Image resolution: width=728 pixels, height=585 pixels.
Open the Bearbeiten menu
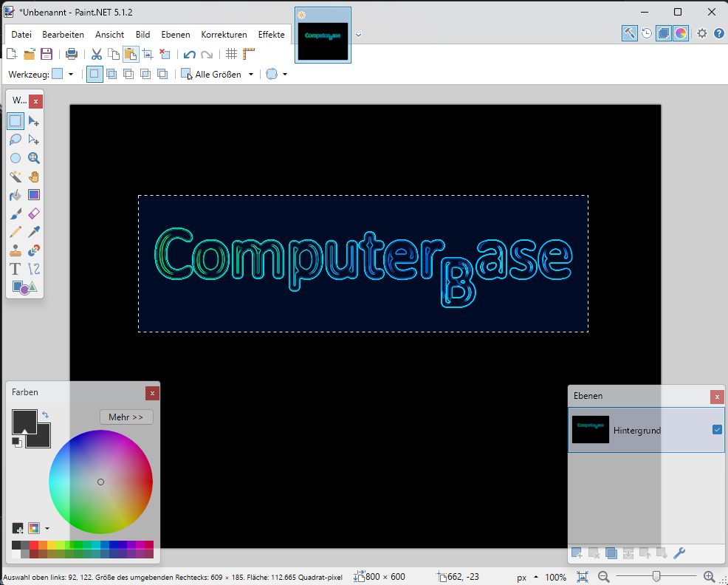[63, 35]
